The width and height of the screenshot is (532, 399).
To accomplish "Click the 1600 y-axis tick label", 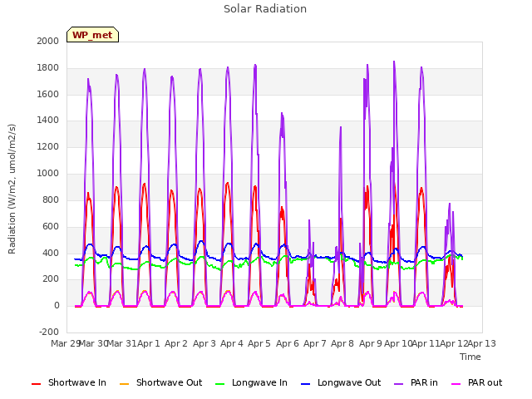I will pos(48,94).
